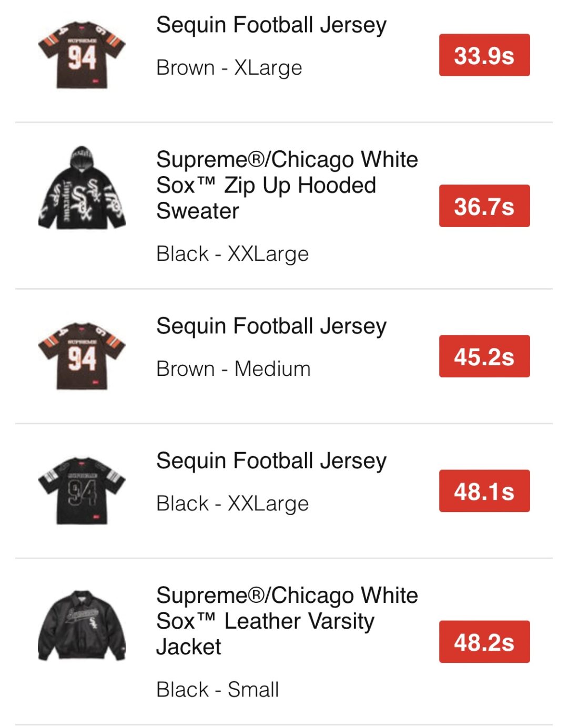Screen dimensions: 568x728
Task: Select "Black - XXLarge" under the hooded sweater
Action: coord(232,254)
